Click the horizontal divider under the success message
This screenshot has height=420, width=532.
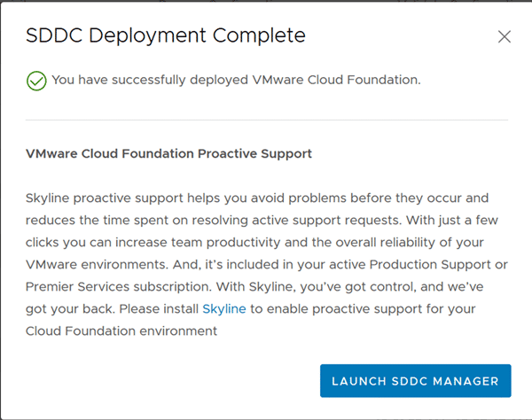coord(267,120)
